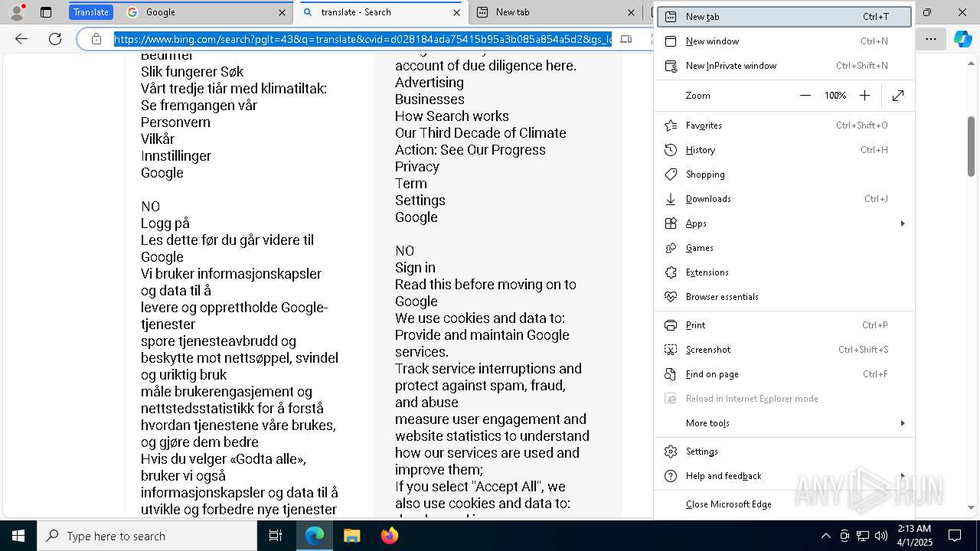980x551 pixels.
Task: Go back using the back arrow
Action: tap(21, 39)
